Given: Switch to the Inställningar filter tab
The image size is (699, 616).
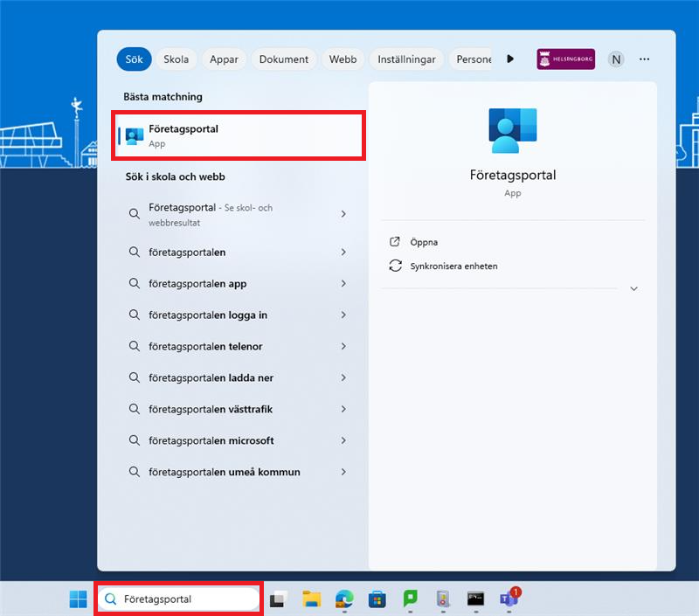Looking at the screenshot, I should 406,59.
